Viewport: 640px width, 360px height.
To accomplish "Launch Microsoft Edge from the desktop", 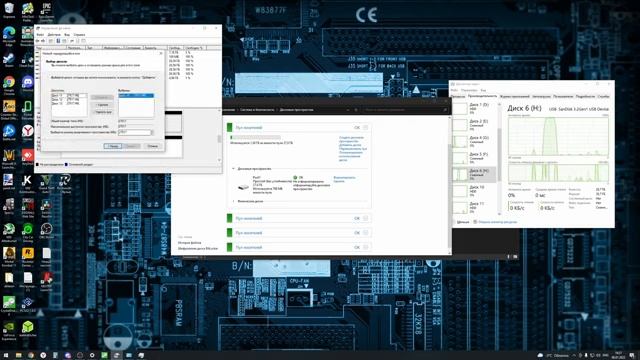I will (x=9, y=36).
